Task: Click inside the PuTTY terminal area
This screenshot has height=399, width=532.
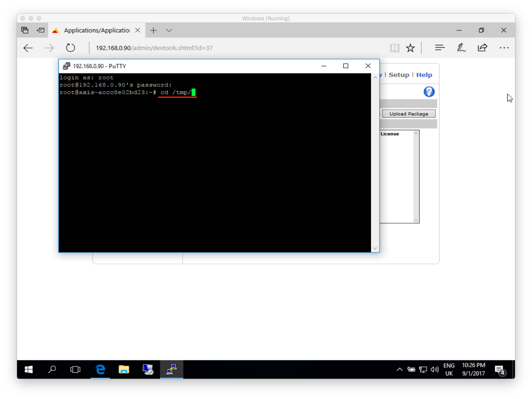Action: (x=215, y=162)
